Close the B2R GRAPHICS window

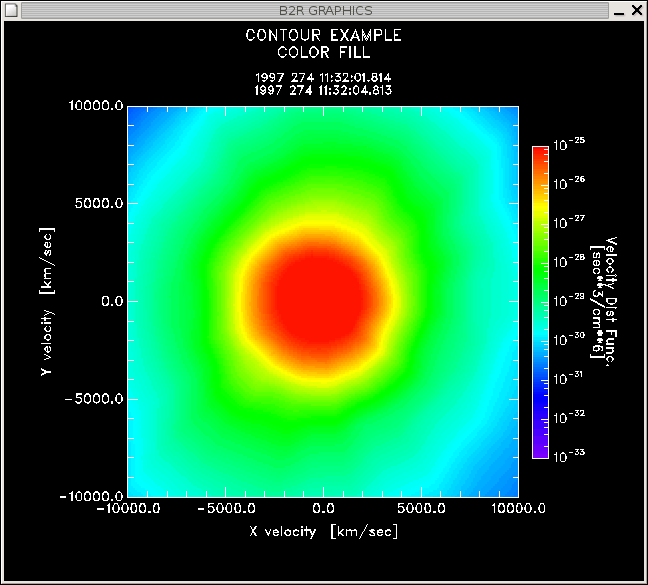tap(637, 10)
